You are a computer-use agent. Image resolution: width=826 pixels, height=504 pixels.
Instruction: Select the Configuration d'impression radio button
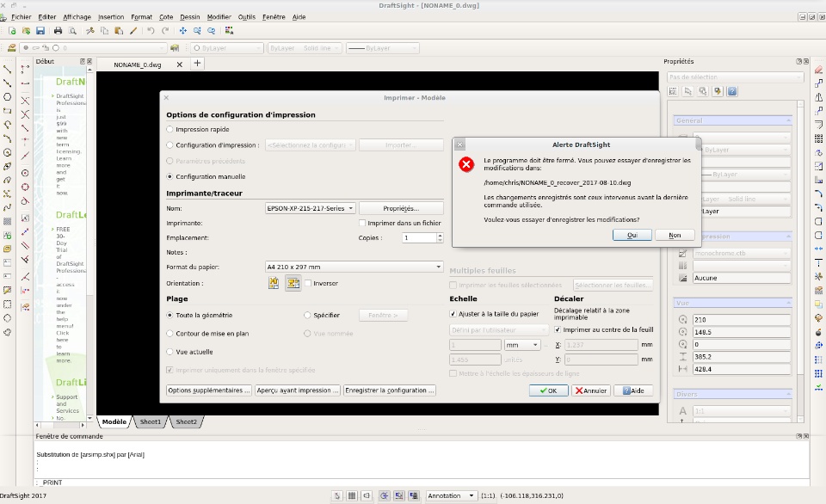[x=170, y=144]
